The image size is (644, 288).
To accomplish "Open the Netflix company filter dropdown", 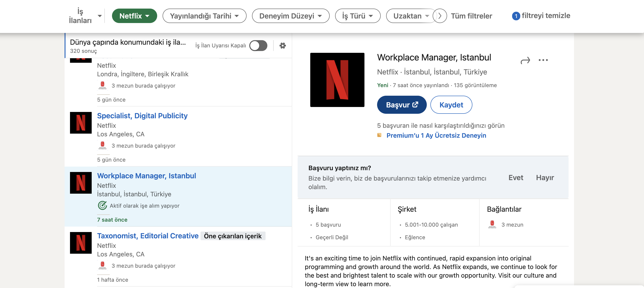I will [x=135, y=16].
